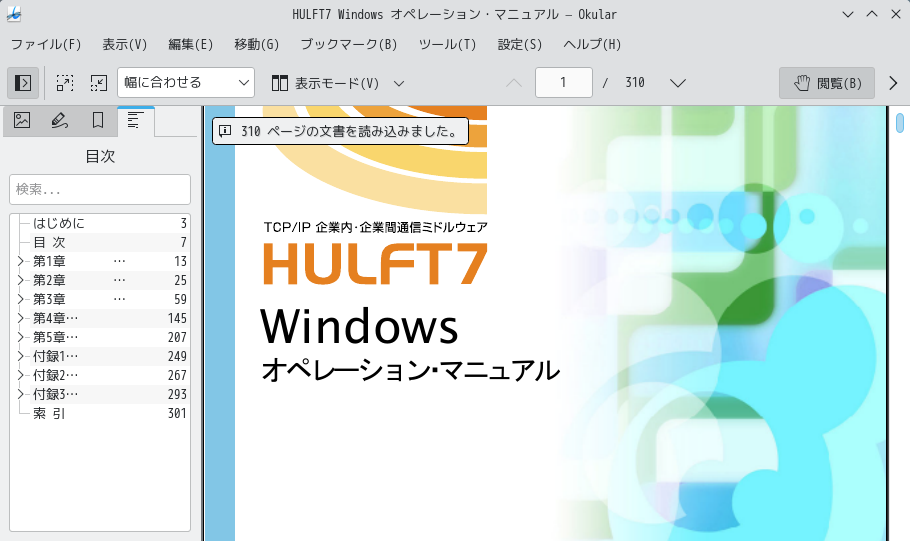The width and height of the screenshot is (910, 541).
Task: Select はじめに in contents
Action: coord(59,223)
